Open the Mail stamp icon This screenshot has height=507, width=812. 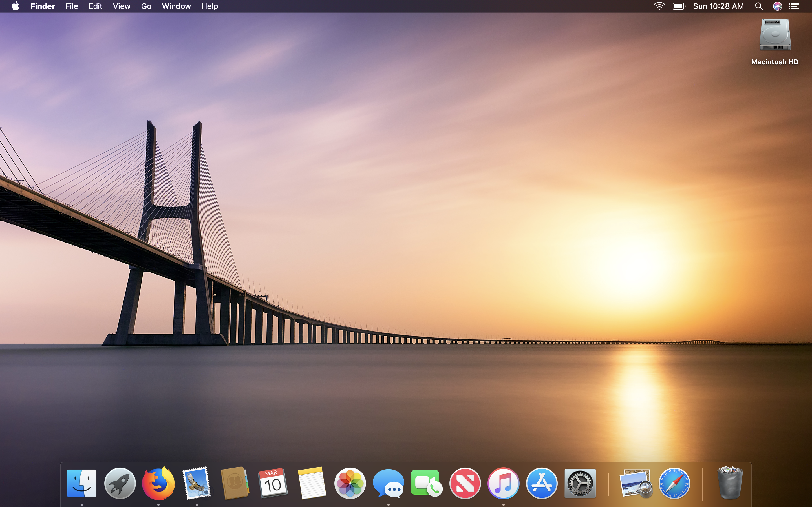coord(197,483)
